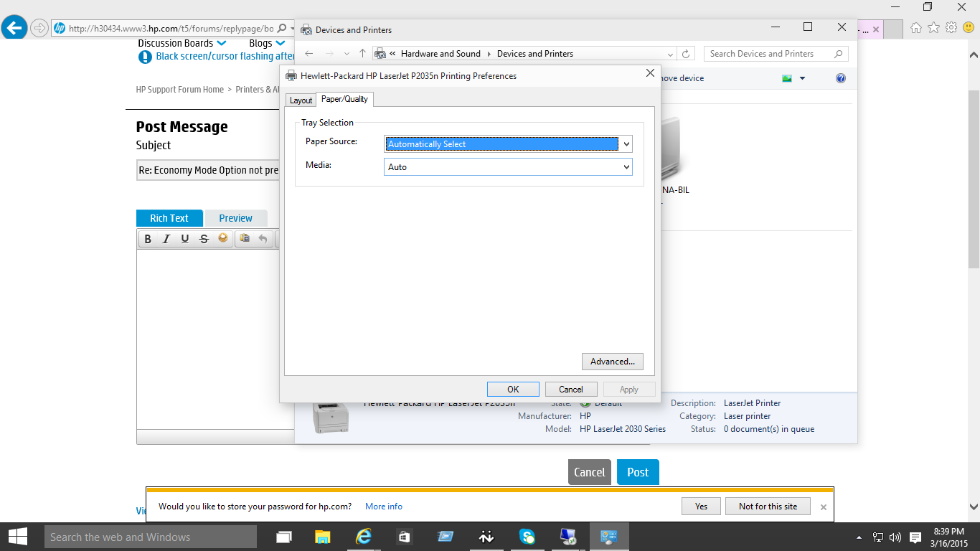The image size is (980, 551).
Task: Dismiss the password notification bar
Action: coord(824,507)
